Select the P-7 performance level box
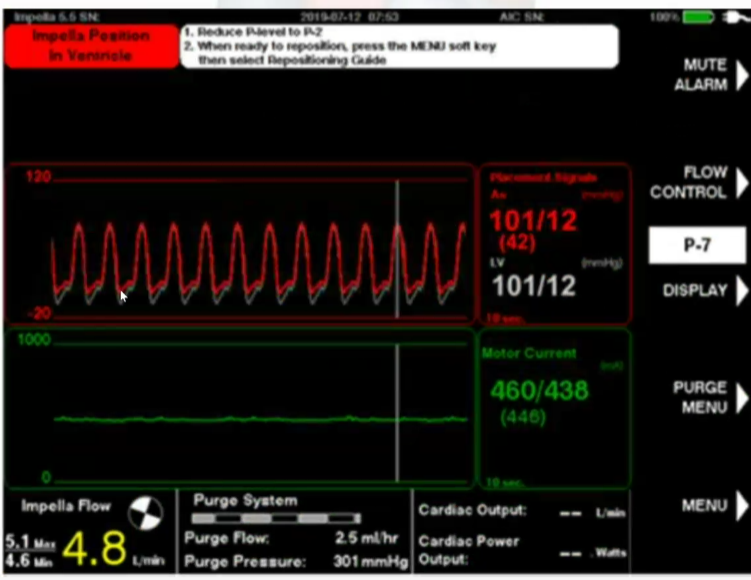 697,245
